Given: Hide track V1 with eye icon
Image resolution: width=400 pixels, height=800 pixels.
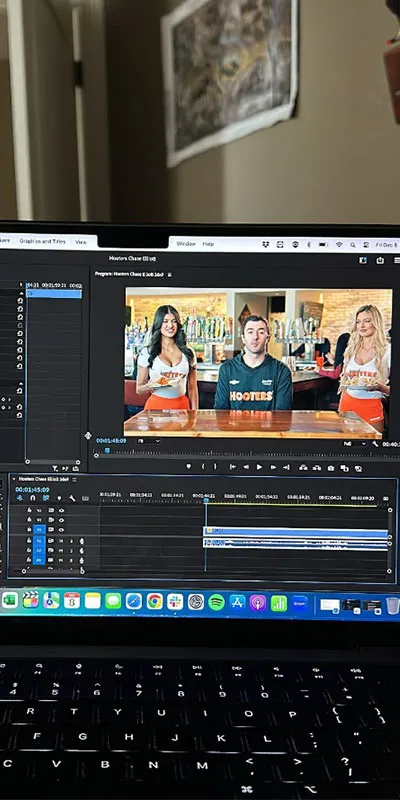Looking at the screenshot, I should 61,530.
